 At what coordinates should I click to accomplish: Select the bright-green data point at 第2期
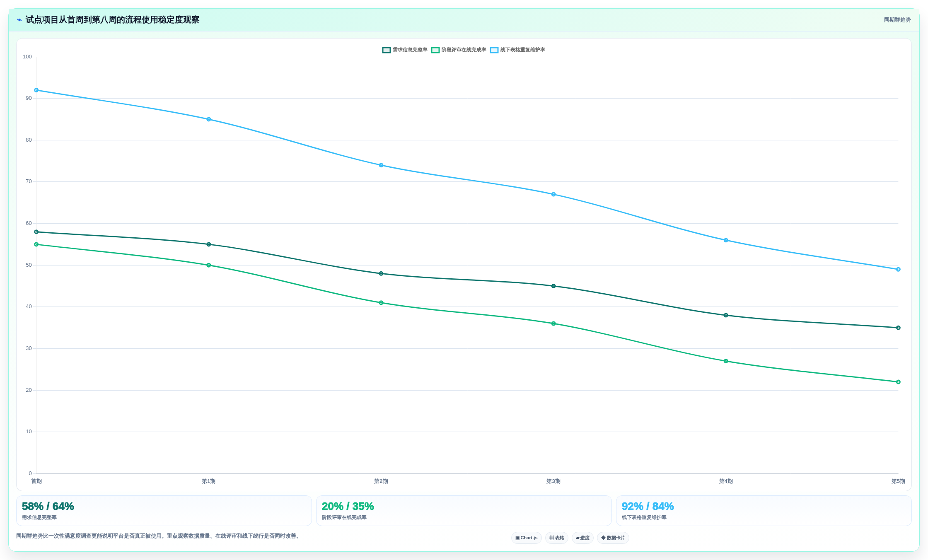381,303
